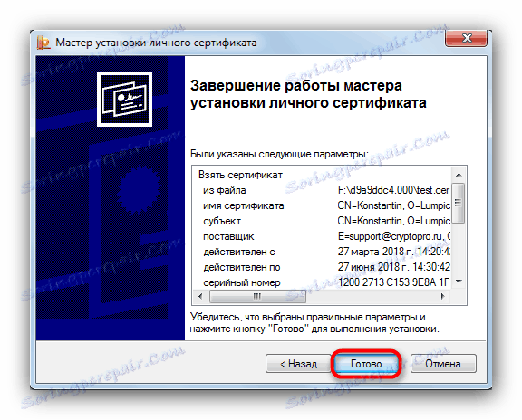Click the instruction text 'Убедитесь, что выбраны'
522x420 pixels.
coord(247,317)
